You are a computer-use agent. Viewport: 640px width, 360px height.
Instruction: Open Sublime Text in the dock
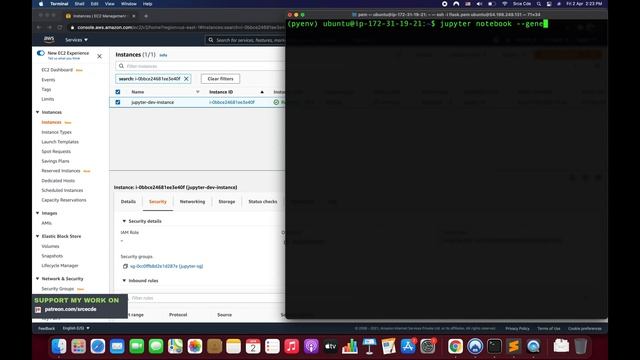tap(514, 347)
